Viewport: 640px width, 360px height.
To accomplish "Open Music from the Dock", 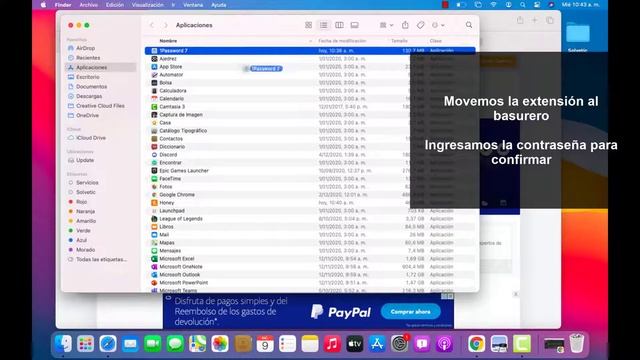I will tap(332, 344).
